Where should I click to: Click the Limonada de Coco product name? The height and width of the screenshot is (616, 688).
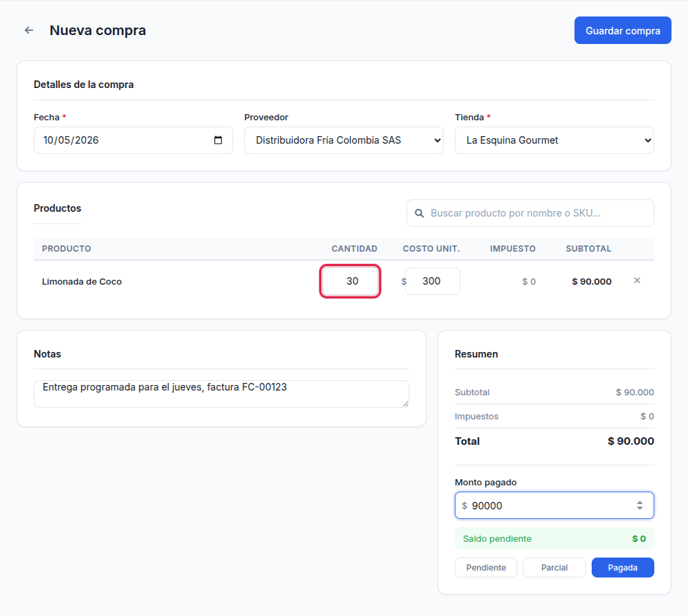82,281
